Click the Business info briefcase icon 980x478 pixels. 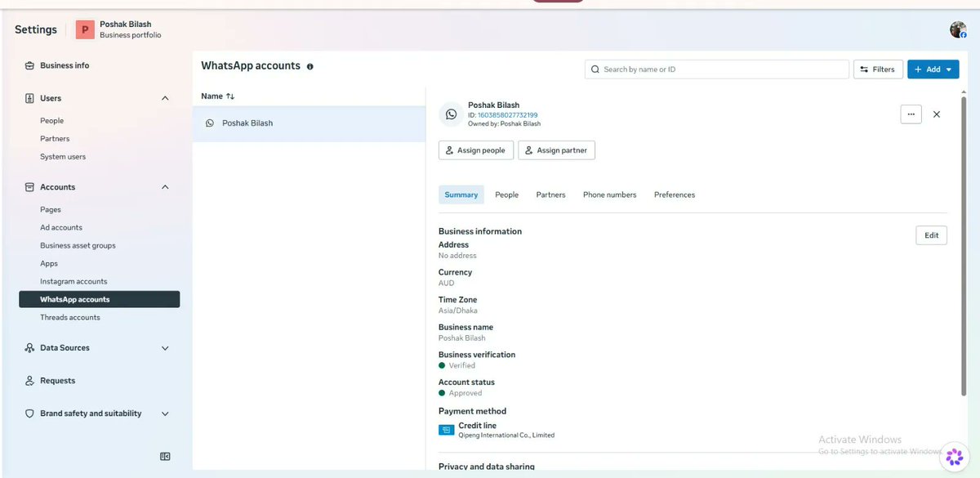[29, 65]
